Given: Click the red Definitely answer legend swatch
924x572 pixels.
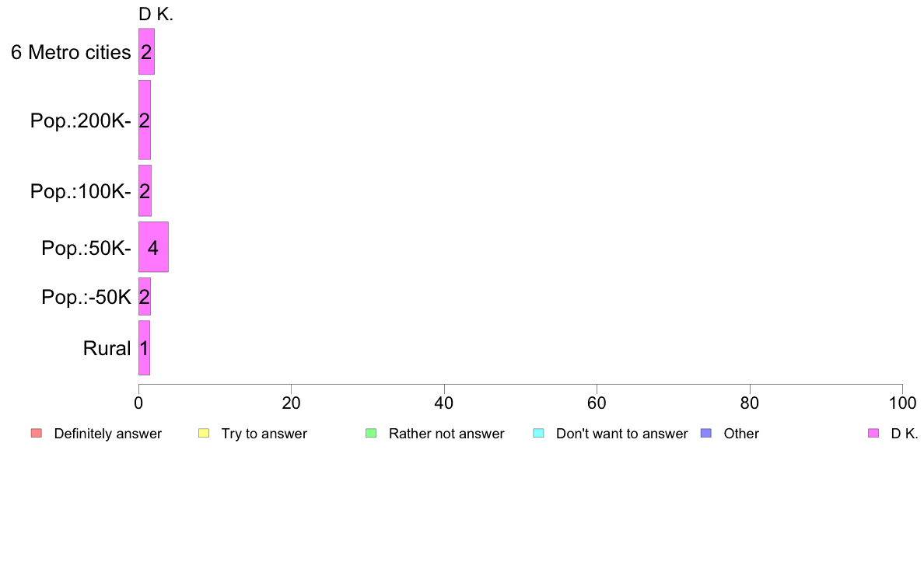Looking at the screenshot, I should pyautogui.click(x=36, y=433).
